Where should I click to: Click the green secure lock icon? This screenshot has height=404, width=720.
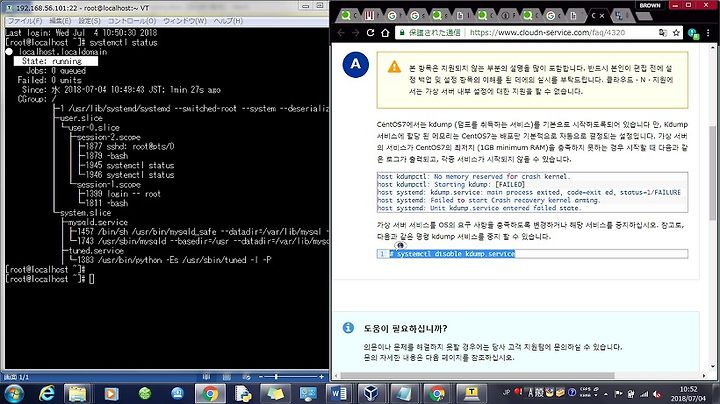click(402, 33)
